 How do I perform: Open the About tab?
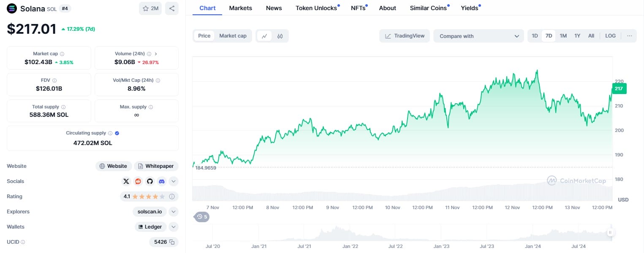388,8
